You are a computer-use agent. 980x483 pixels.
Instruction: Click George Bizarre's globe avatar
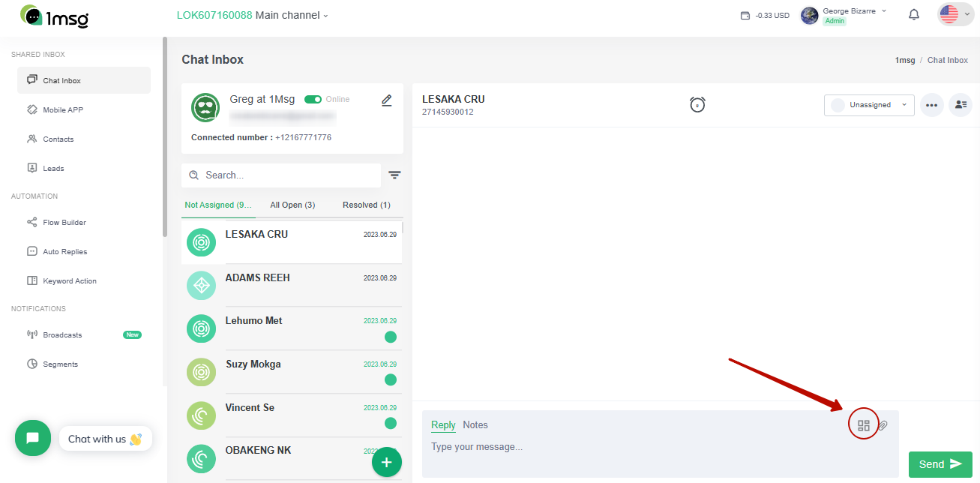[810, 15]
